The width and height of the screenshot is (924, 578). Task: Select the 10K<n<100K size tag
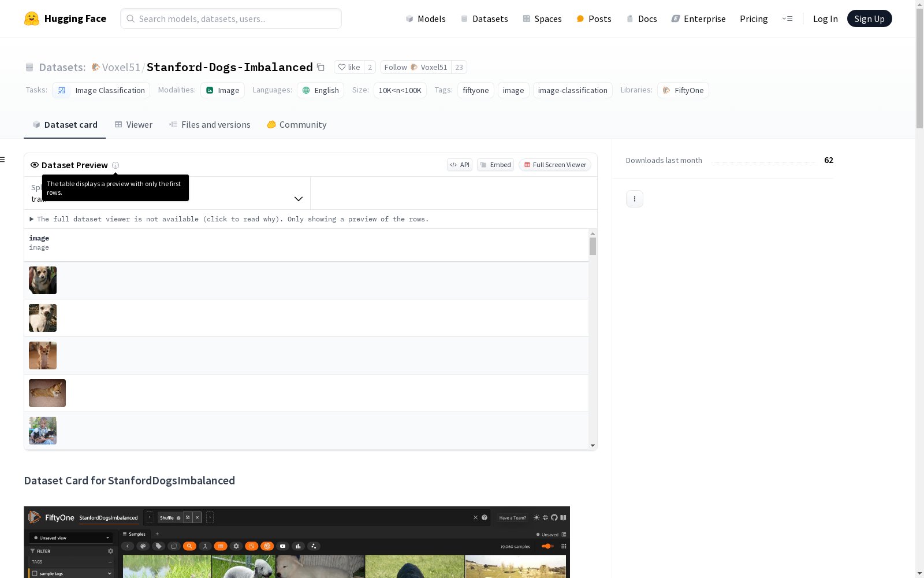pyautogui.click(x=400, y=90)
